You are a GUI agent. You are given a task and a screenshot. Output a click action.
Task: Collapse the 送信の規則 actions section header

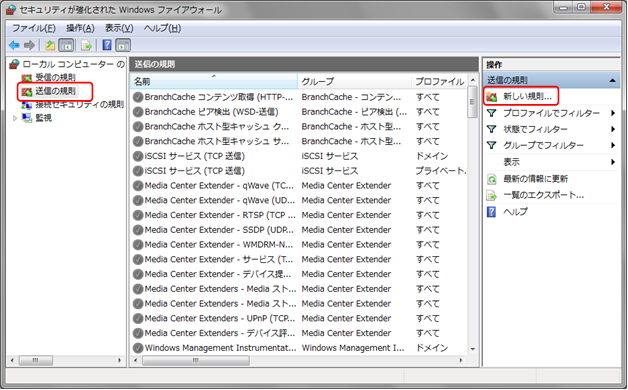(x=612, y=80)
